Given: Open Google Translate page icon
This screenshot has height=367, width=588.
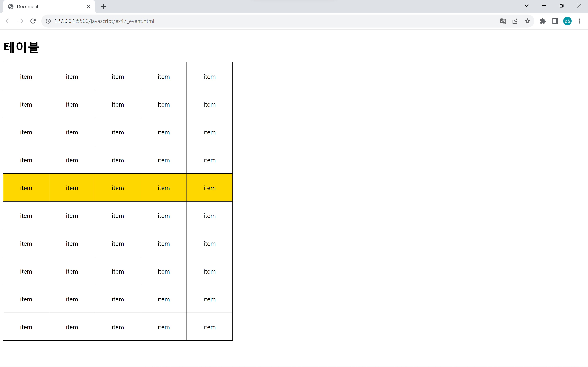Looking at the screenshot, I should [x=503, y=21].
